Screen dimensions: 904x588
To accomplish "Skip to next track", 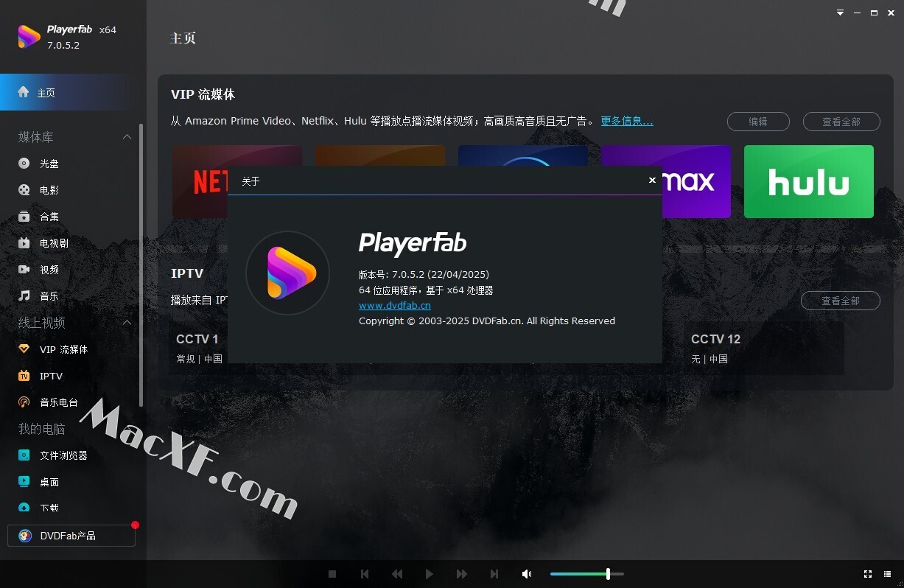I will tap(494, 574).
